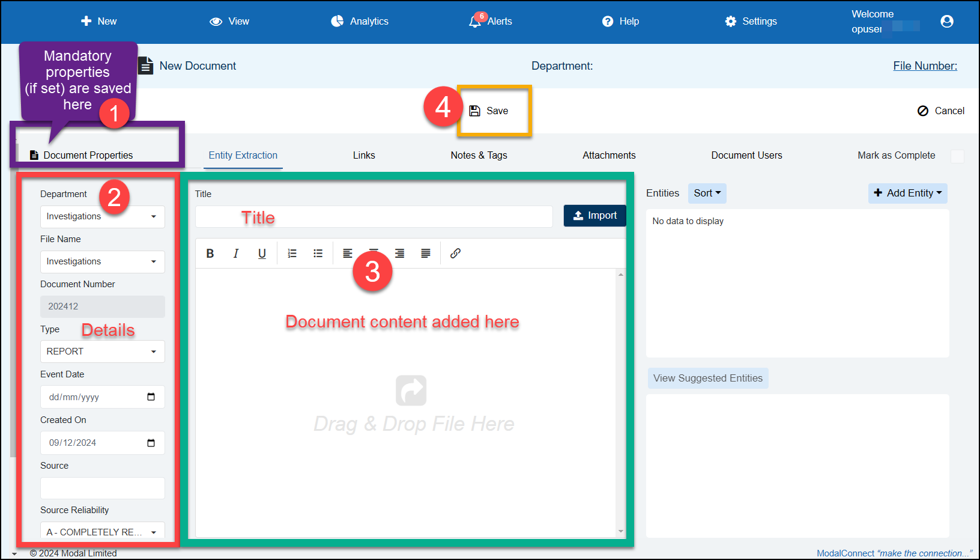Open the Help question mark icon
980x560 pixels.
tap(608, 22)
